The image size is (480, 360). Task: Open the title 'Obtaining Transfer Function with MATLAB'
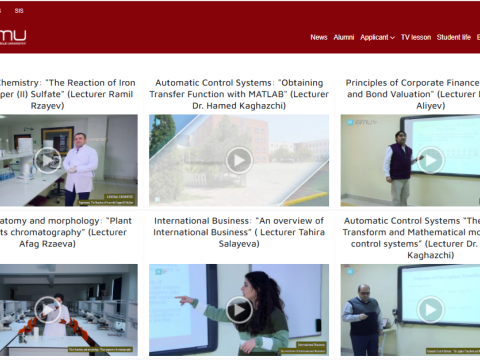[x=239, y=94]
